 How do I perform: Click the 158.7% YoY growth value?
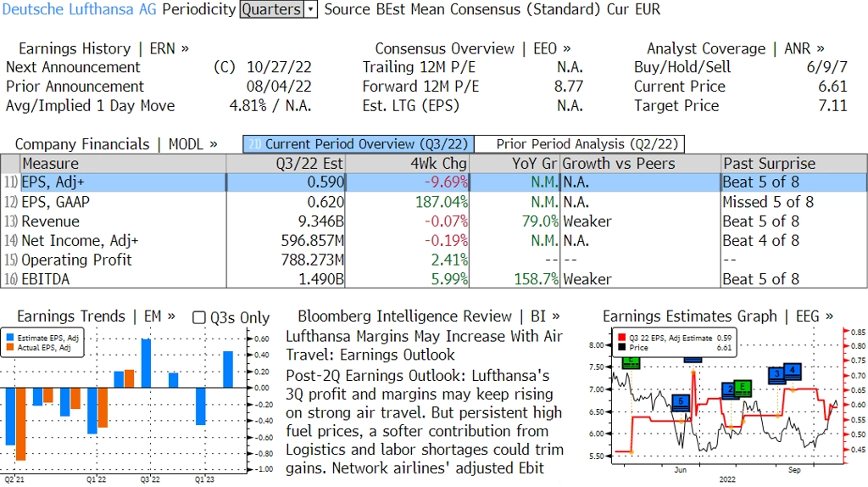pyautogui.click(x=536, y=278)
